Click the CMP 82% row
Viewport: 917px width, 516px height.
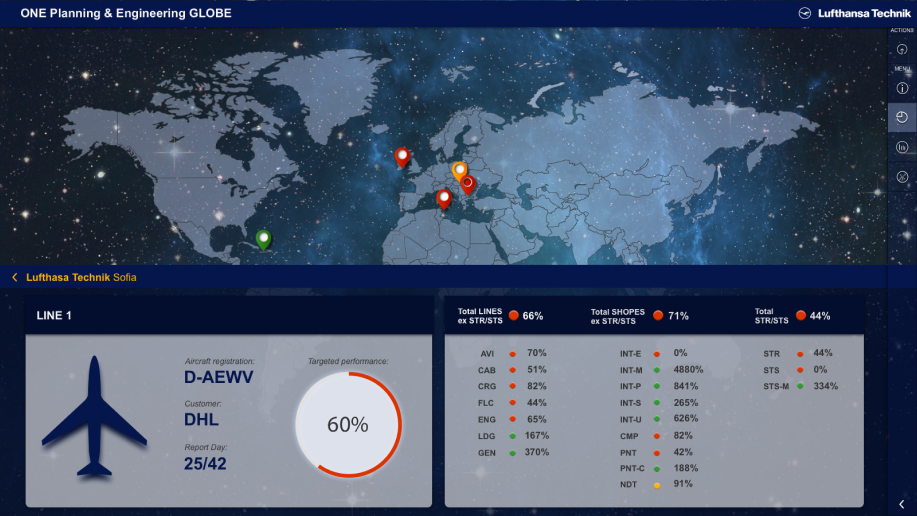656,436
